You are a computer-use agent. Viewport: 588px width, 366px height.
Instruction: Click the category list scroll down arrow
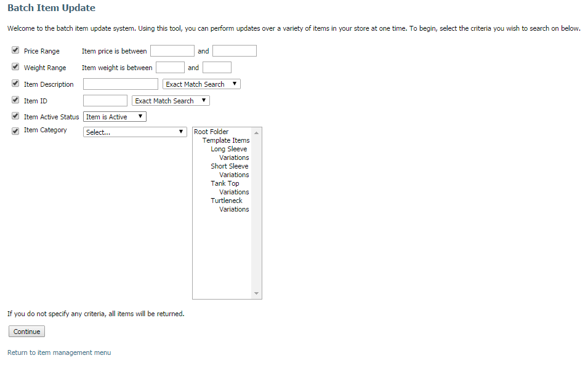point(257,293)
